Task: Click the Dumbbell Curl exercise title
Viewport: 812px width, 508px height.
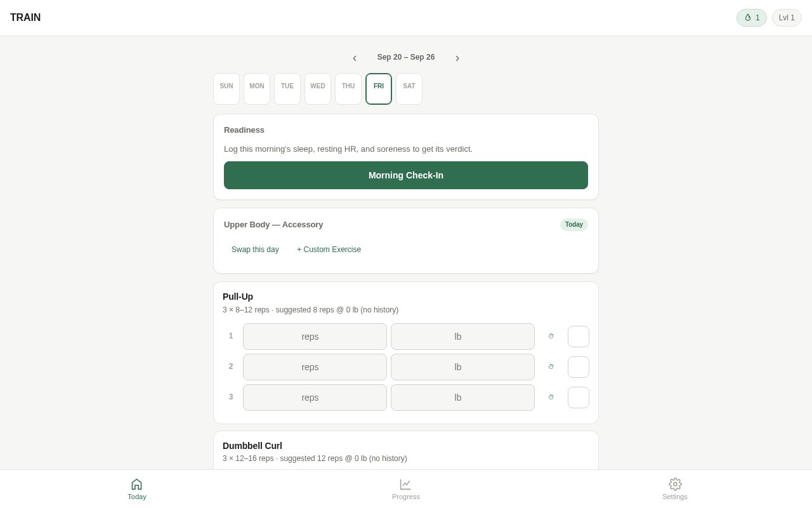Action: click(x=252, y=446)
